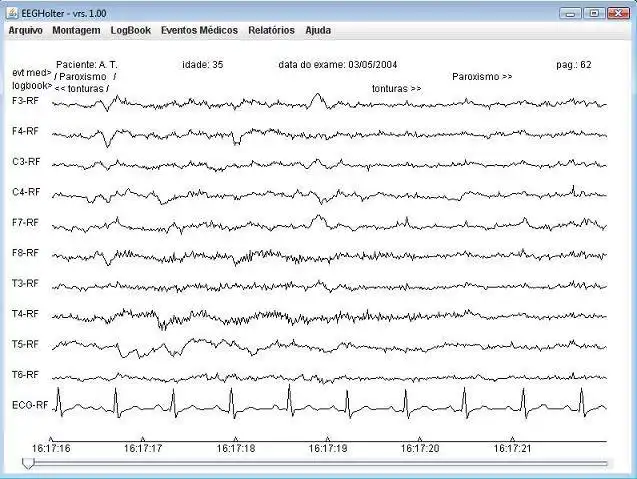The image size is (637, 479).
Task: Click the 'Paroxismo >>' event marker
Action: click(x=482, y=77)
